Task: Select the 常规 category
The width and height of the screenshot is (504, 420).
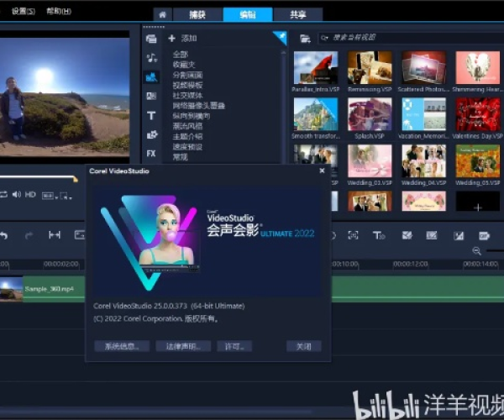Action: 181,157
